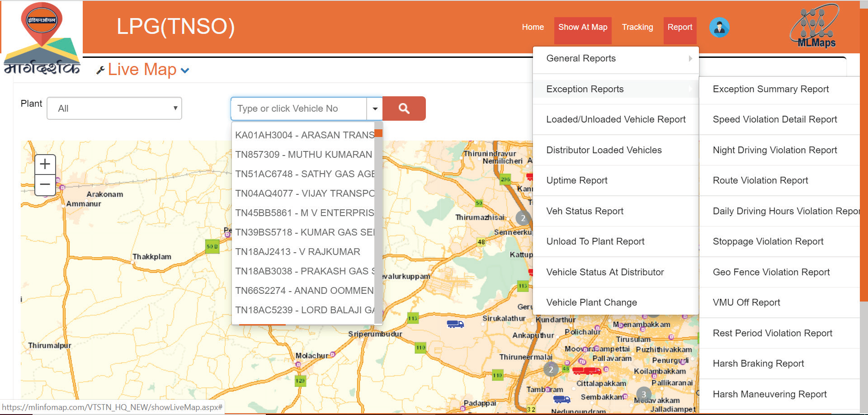Select vehicle TN18AB3038 - PRAKASH GAS
This screenshot has height=415, width=868.
coord(304,271)
